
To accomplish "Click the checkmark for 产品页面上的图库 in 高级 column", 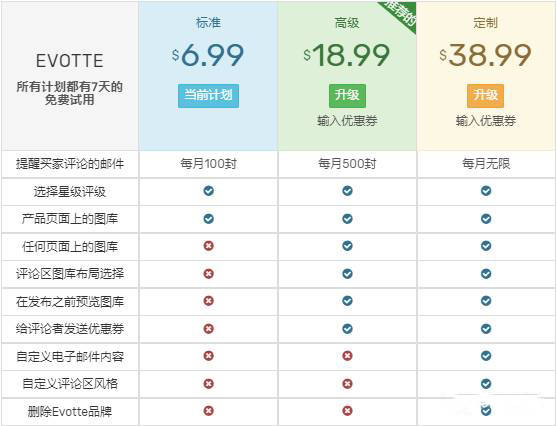I will pos(347,219).
